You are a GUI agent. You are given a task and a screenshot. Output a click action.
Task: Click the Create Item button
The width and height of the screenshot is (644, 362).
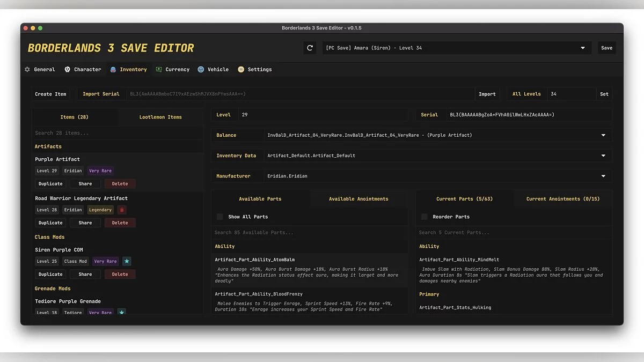(51, 94)
